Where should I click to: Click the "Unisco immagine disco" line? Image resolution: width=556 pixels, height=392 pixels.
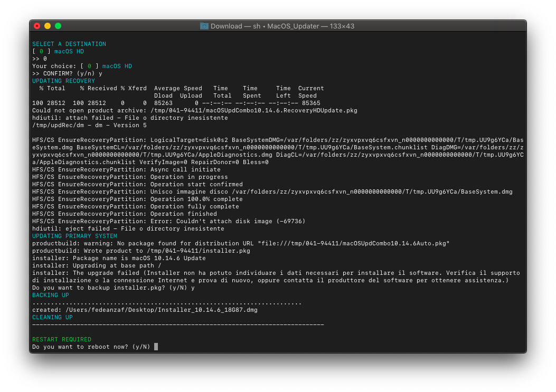(x=272, y=192)
